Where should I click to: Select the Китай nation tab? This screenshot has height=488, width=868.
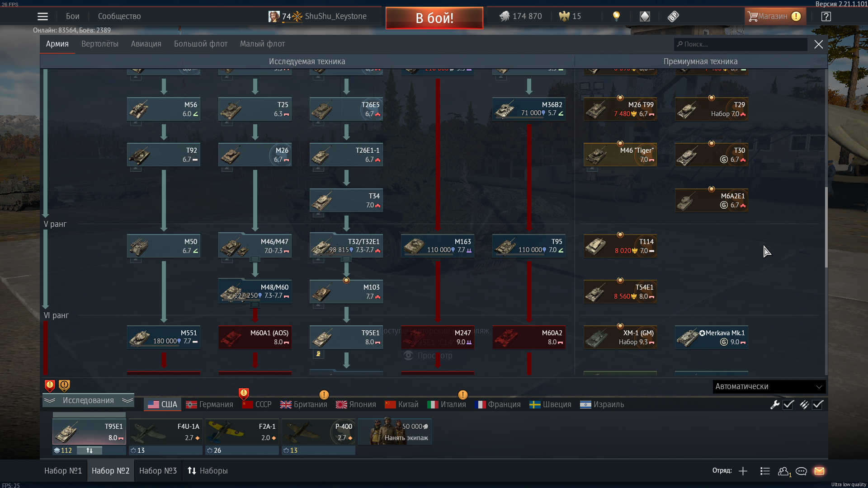pyautogui.click(x=402, y=405)
